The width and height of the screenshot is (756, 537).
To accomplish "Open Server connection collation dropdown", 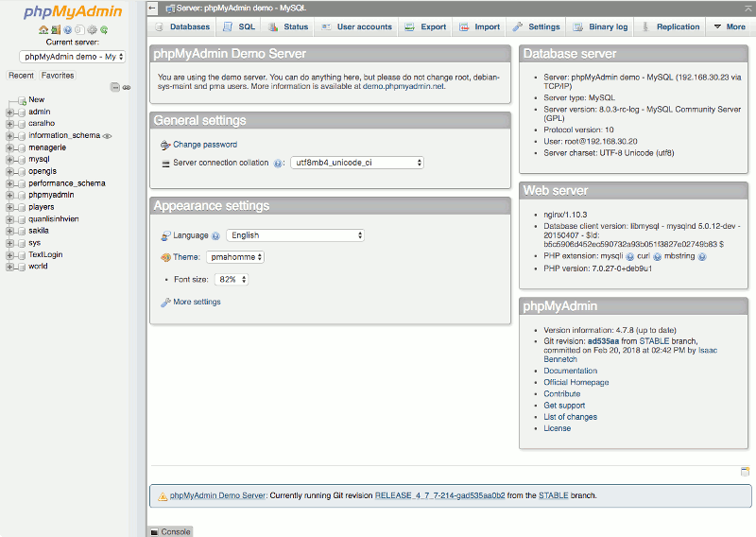I will (357, 163).
